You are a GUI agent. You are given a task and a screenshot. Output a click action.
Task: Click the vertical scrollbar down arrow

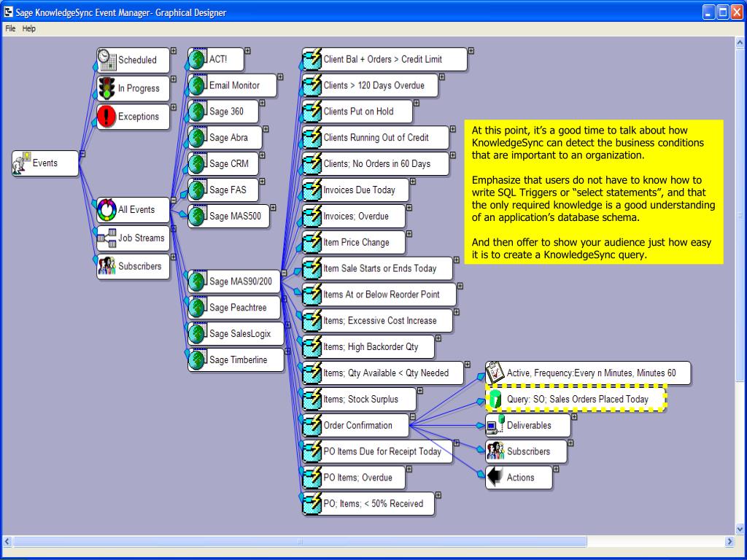pos(740,529)
